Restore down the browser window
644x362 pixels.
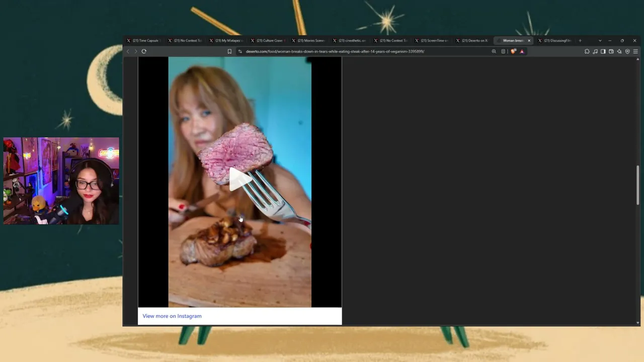tap(622, 41)
